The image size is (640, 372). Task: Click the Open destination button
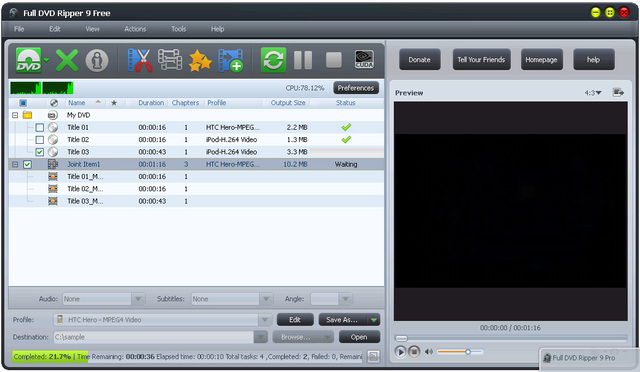click(359, 337)
